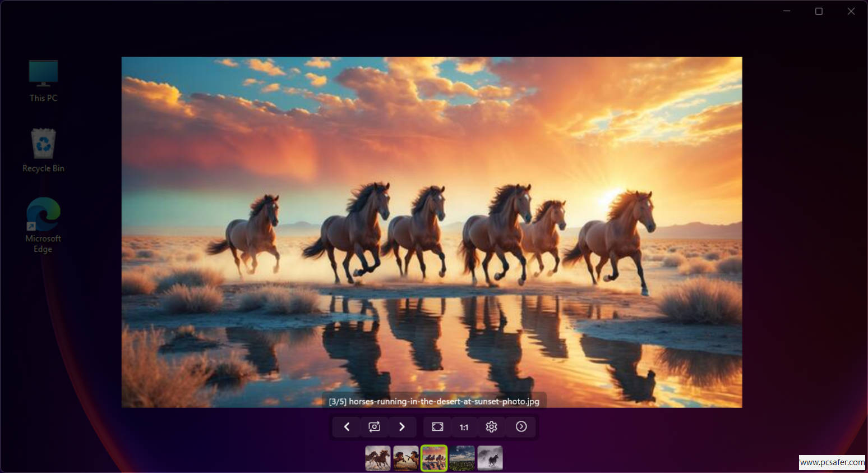Viewport: 868px width, 473px height.
Task: Maximize the image viewer window
Action: coord(819,11)
